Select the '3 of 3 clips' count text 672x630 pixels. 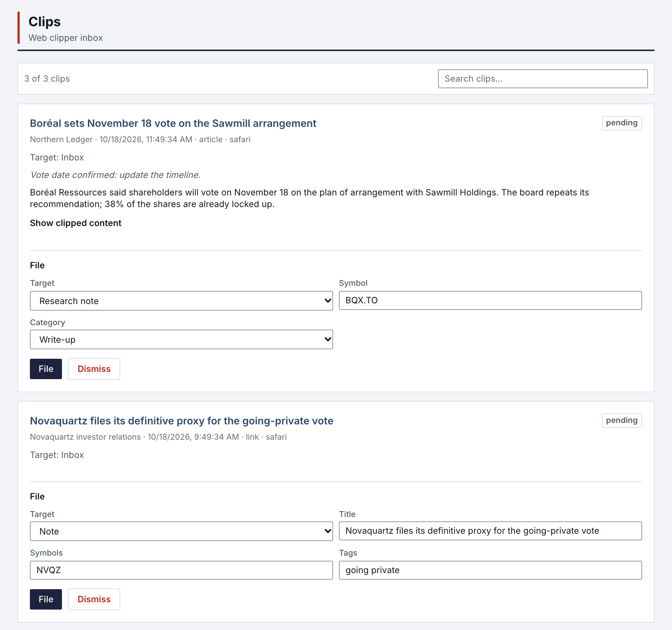coord(47,79)
